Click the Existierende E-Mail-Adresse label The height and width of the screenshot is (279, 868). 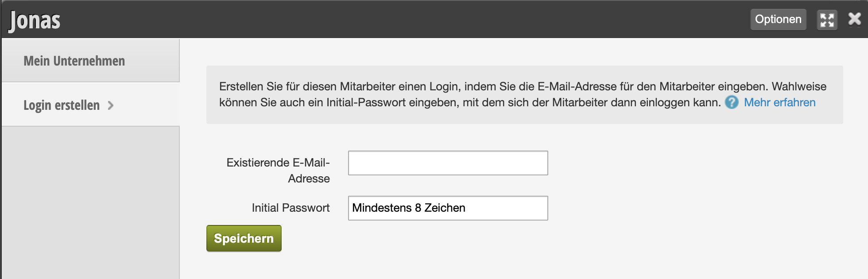(x=278, y=170)
